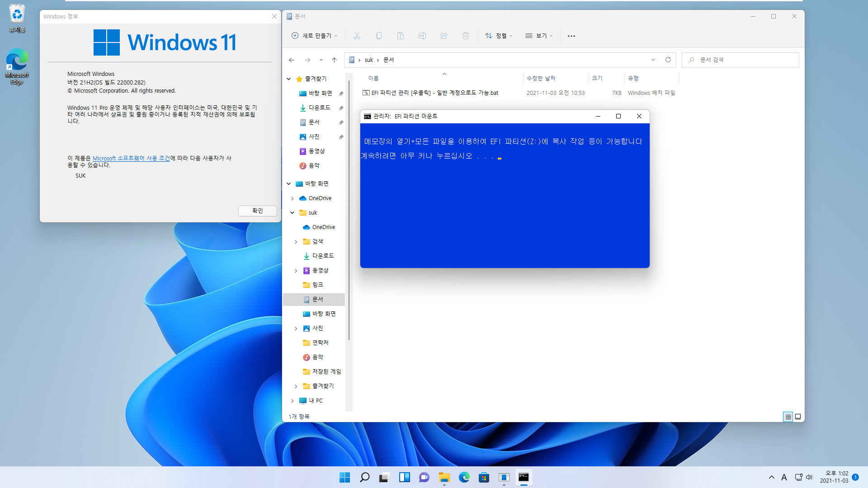Go up one folder level
The height and width of the screenshot is (488, 868).
334,60
